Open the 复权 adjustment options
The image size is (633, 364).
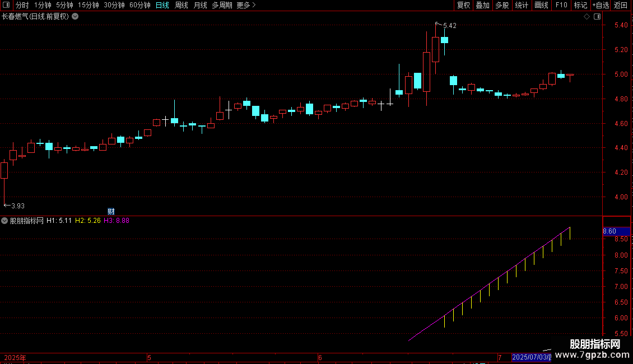pyautogui.click(x=463, y=5)
